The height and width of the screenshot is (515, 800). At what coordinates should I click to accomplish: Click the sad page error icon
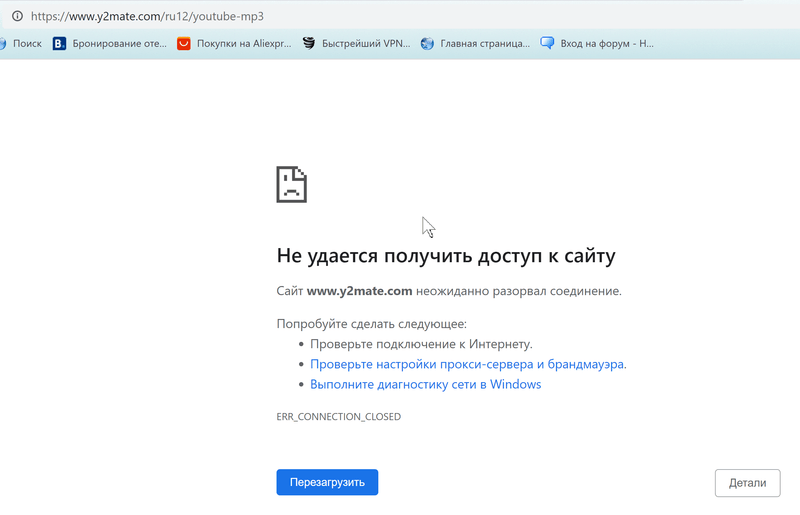[x=292, y=184]
